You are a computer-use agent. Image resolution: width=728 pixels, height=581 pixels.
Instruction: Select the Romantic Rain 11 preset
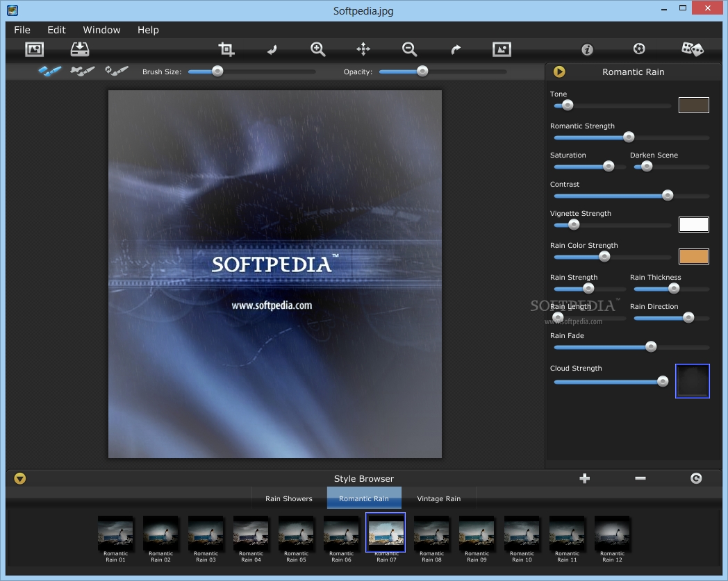(567, 538)
